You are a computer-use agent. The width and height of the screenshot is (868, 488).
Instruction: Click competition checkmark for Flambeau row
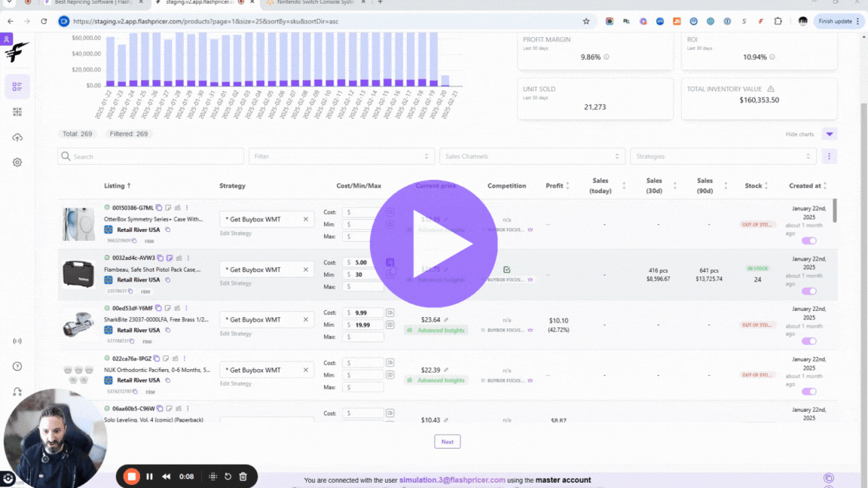tap(506, 270)
